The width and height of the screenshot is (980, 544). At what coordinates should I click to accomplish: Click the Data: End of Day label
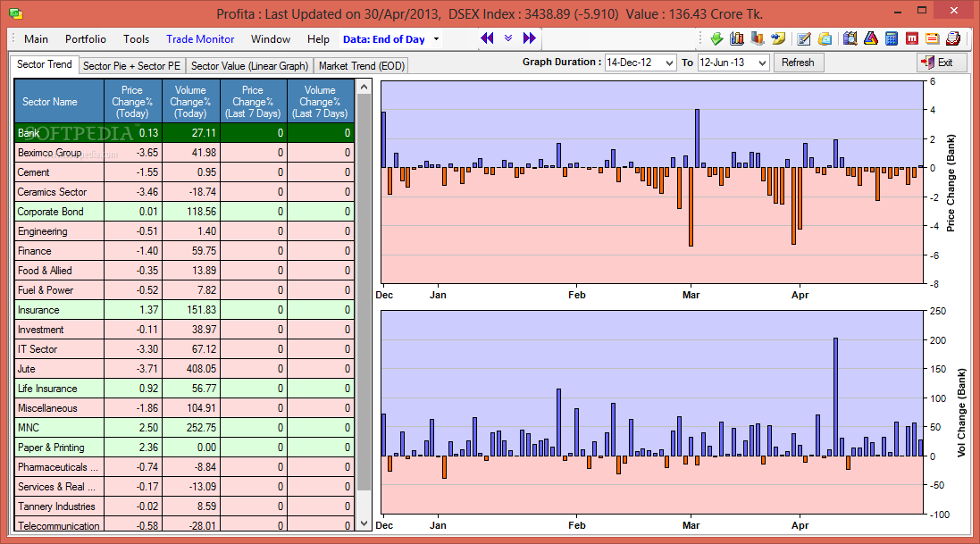pyautogui.click(x=384, y=38)
